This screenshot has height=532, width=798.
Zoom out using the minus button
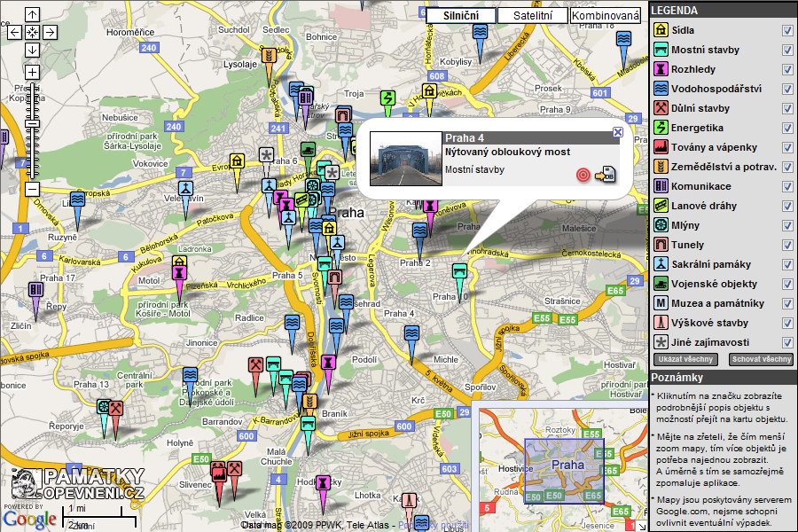tap(32, 189)
